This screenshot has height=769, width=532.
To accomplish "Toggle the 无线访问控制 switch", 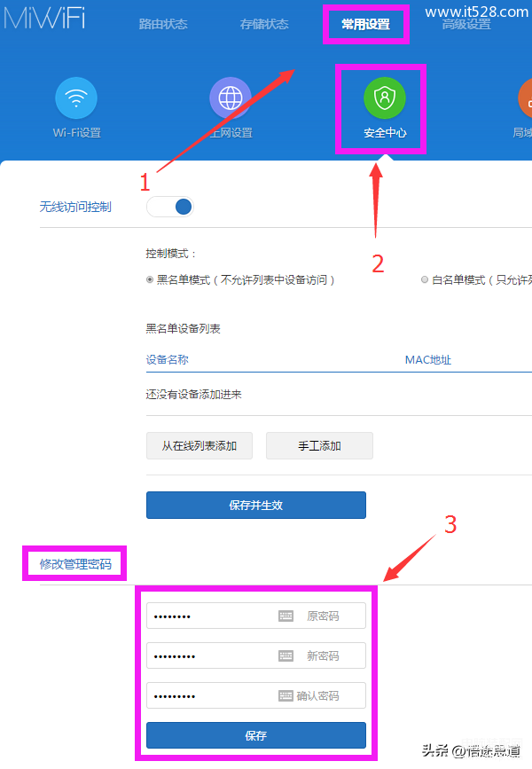I will 170,207.
